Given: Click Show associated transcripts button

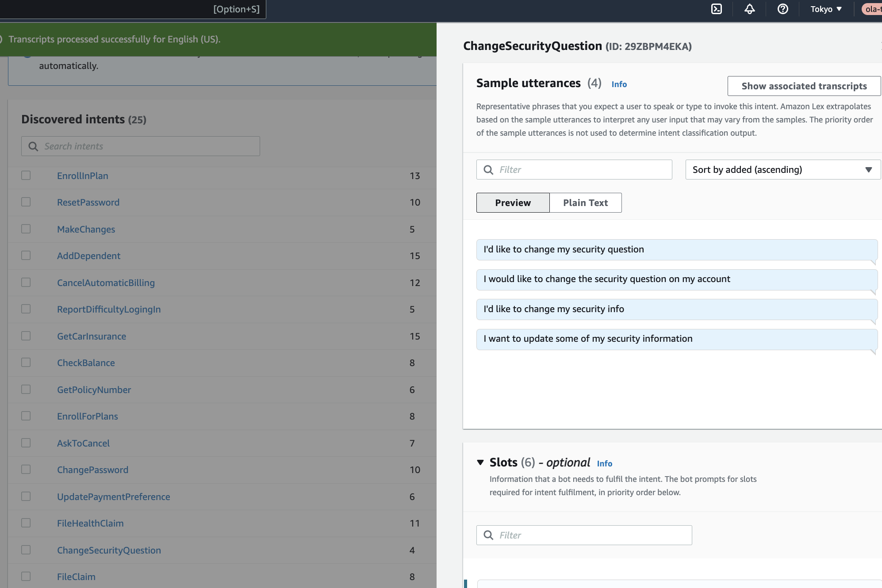Looking at the screenshot, I should [804, 86].
